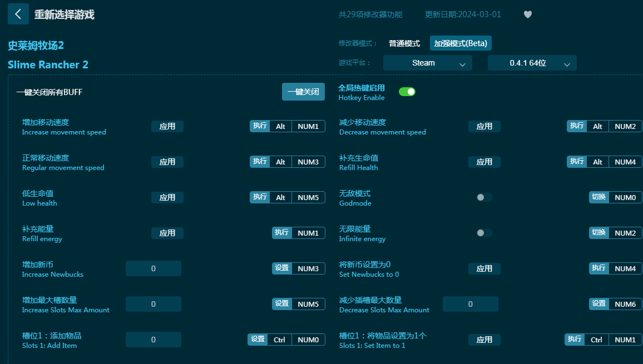This screenshot has height=364, width=643.
Task: Apply Regular movement speed
Action: tap(167, 162)
